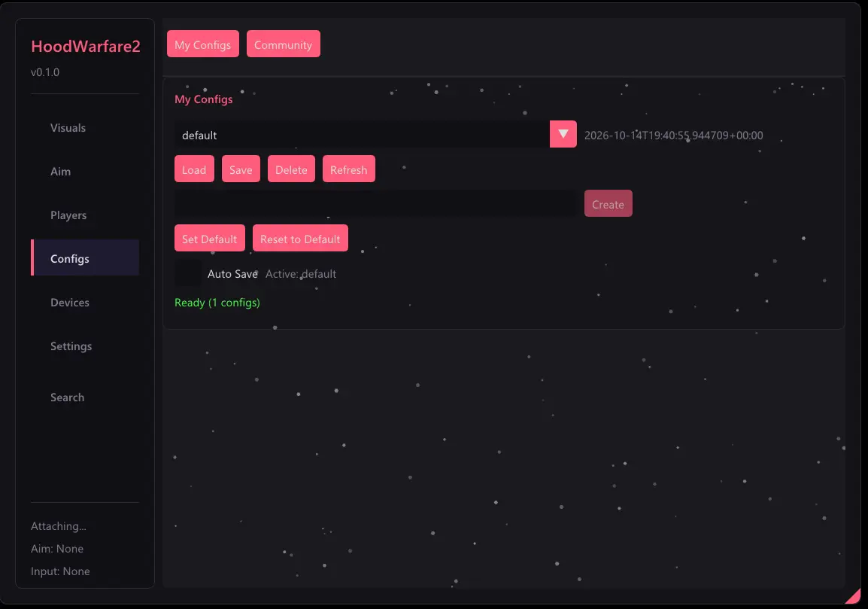Switch to the My Configs tab

pos(202,44)
